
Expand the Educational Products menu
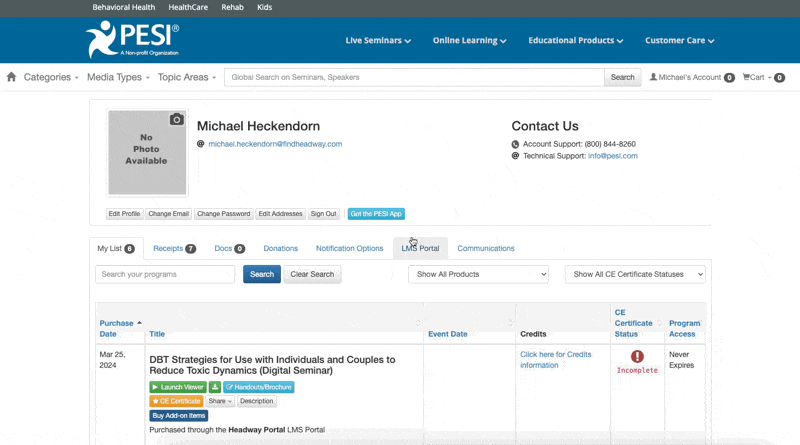click(x=576, y=40)
